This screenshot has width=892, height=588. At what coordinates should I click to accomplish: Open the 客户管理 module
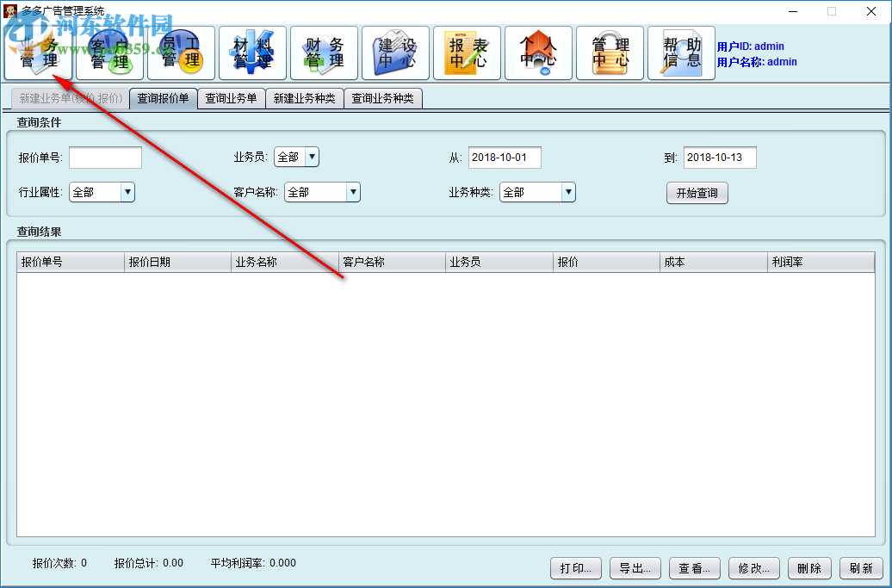(109, 53)
